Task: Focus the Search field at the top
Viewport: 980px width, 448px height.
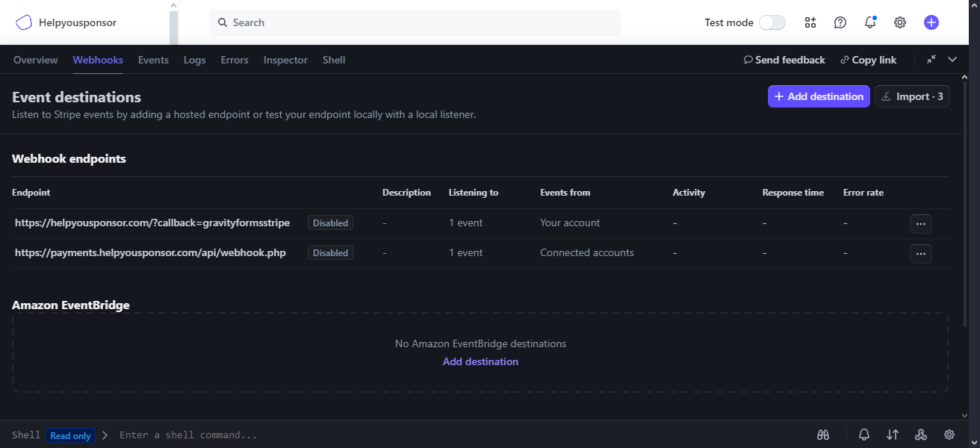Action: tap(415, 22)
